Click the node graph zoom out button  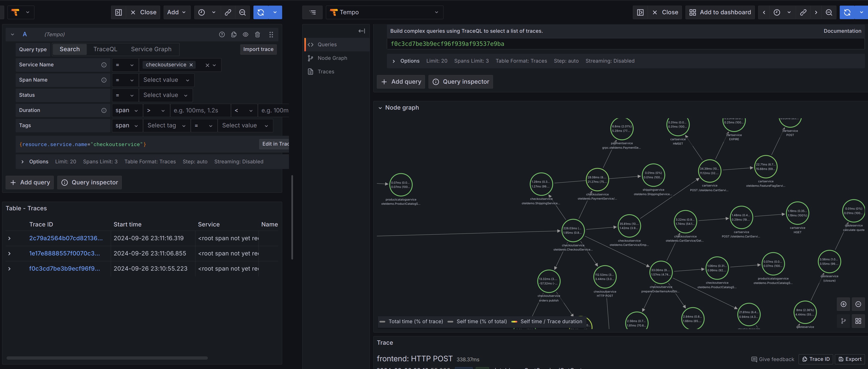coord(858,304)
